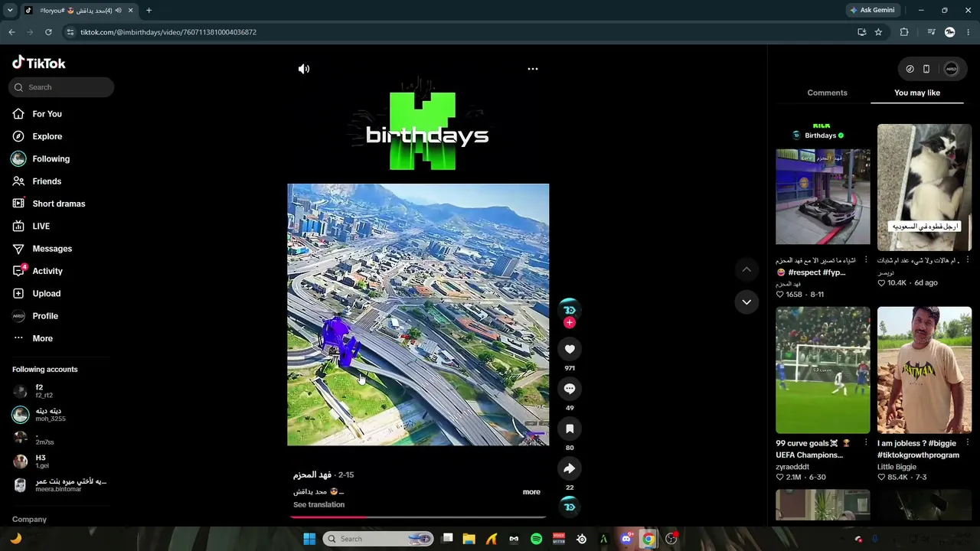
Task: Like the video with the heart icon
Action: coord(570,349)
